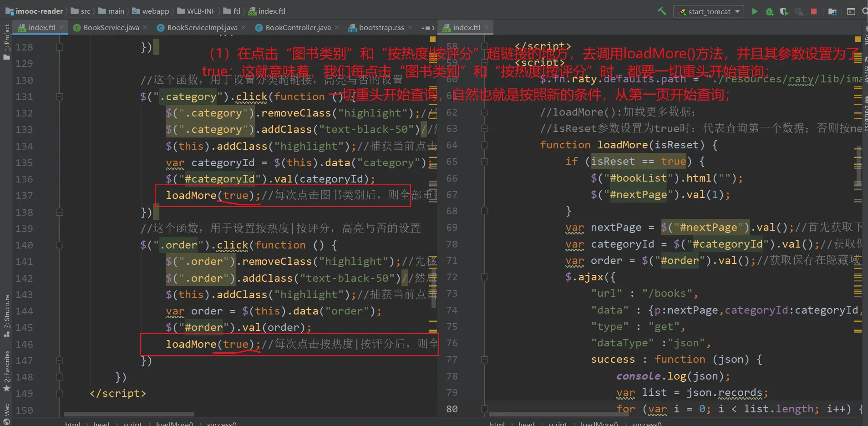Viewport: 868px width, 426px height.
Task: Collapse the loadMore function fold at line 64
Action: [x=484, y=145]
